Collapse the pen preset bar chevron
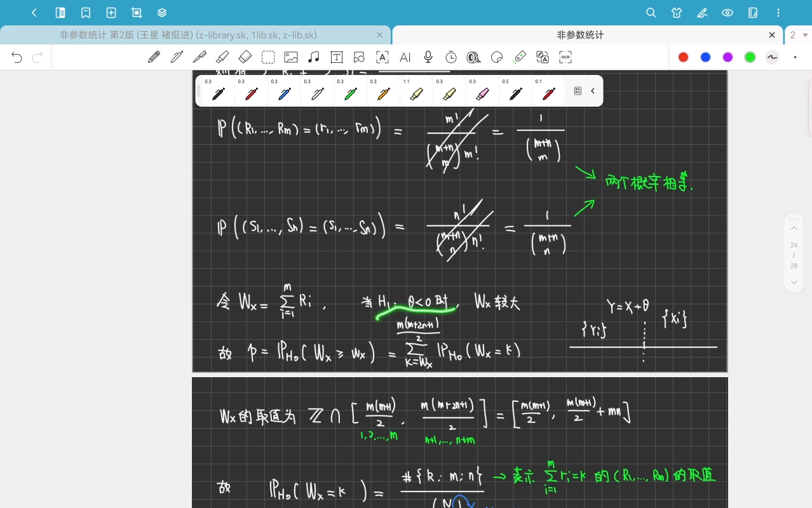Screen dimensions: 812x508 [x=593, y=91]
